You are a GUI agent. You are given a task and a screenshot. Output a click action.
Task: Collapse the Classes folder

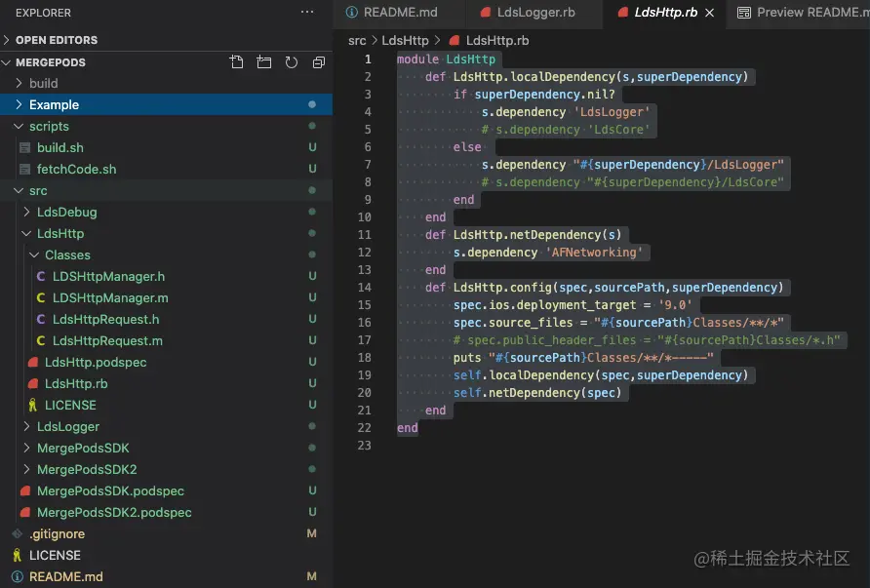pos(34,255)
